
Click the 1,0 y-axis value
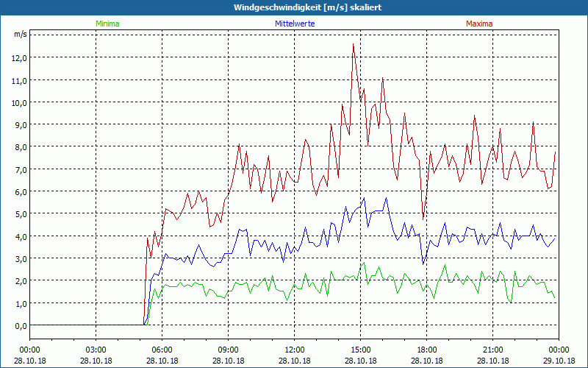[21, 303]
